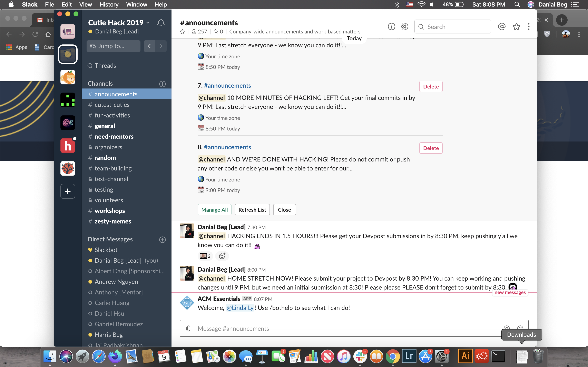
Task: Open the more actions vertical dots menu
Action: pyautogui.click(x=529, y=27)
